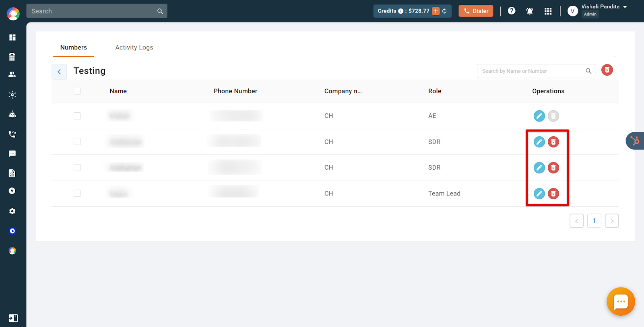
Task: Open the help question mark icon
Action: click(x=512, y=11)
